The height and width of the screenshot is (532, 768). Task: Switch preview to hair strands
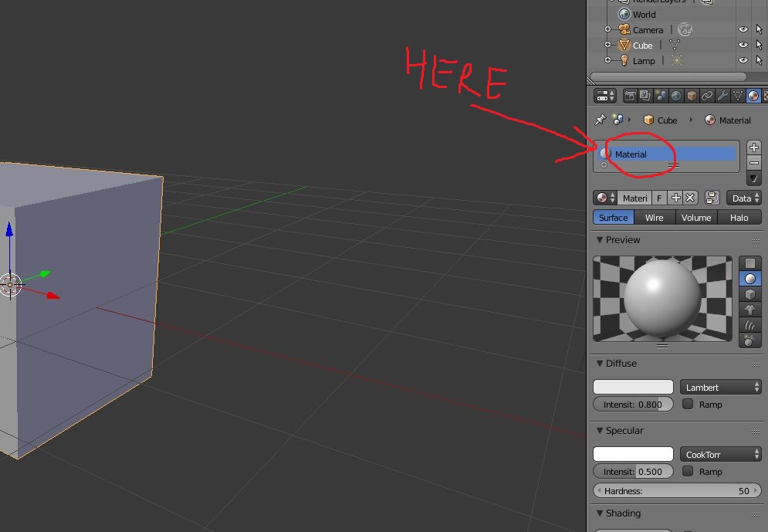[750, 325]
